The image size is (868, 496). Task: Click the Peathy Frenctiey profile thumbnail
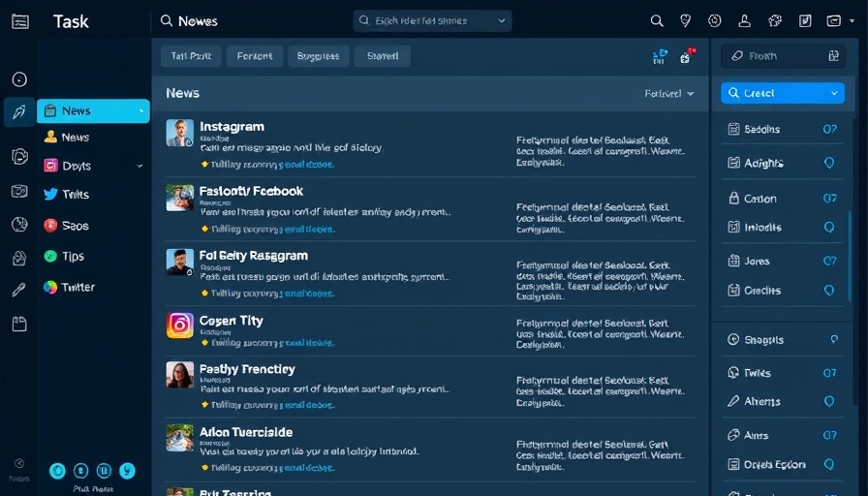pyautogui.click(x=180, y=375)
